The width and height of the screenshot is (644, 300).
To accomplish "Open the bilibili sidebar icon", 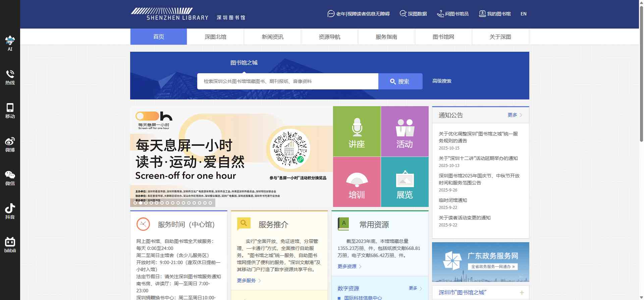I will click(x=10, y=245).
